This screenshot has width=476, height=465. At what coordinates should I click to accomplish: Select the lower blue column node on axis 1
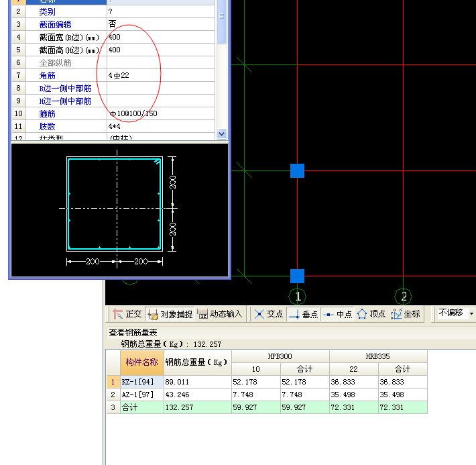(297, 276)
